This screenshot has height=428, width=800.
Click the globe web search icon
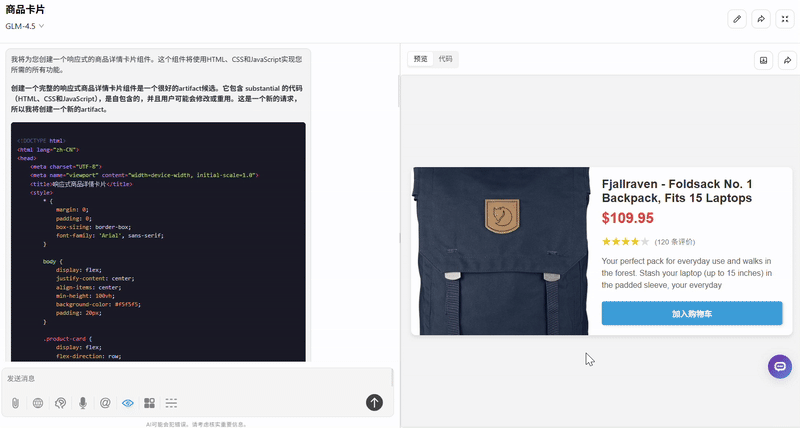(x=38, y=403)
